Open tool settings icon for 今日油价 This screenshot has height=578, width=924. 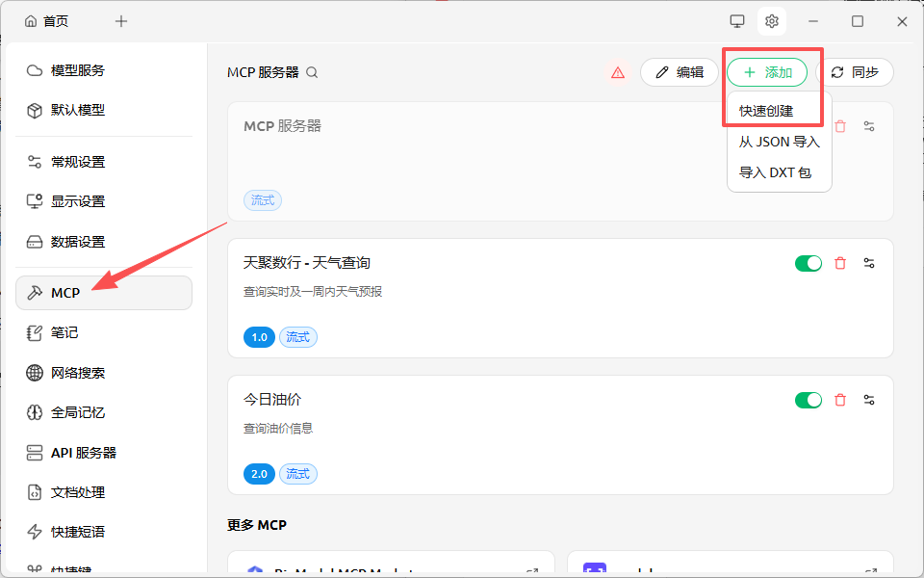pos(869,399)
